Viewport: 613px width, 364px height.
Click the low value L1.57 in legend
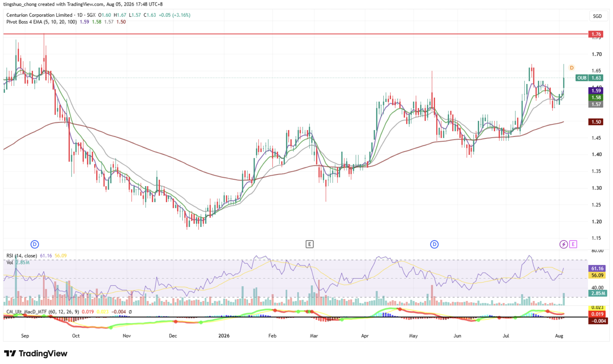(135, 15)
